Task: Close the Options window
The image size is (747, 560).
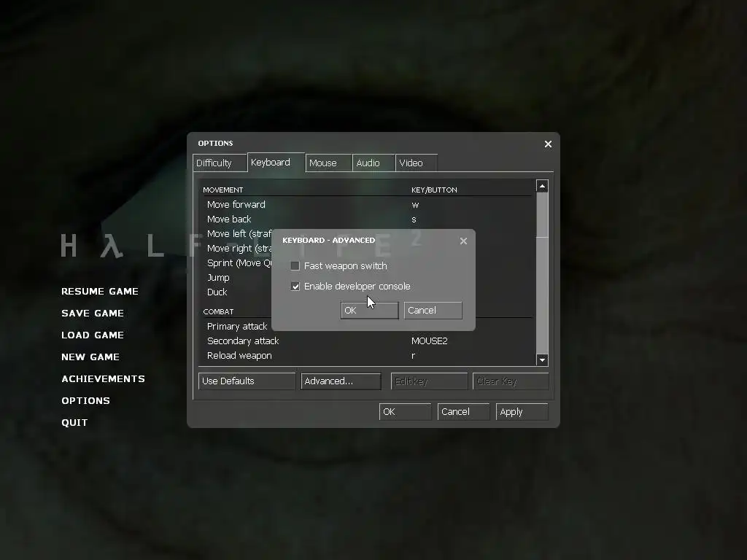Action: (548, 144)
